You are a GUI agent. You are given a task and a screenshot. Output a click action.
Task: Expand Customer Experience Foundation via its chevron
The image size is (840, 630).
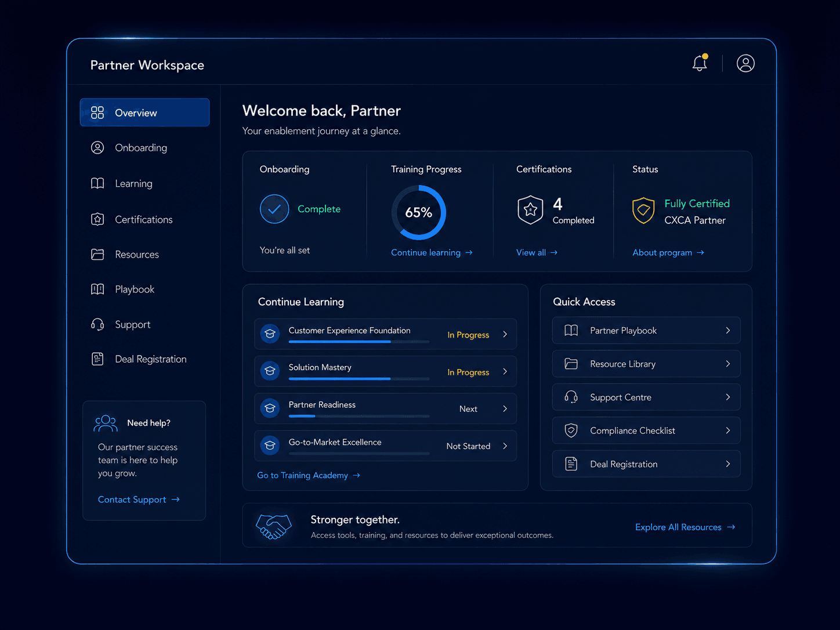(x=505, y=334)
